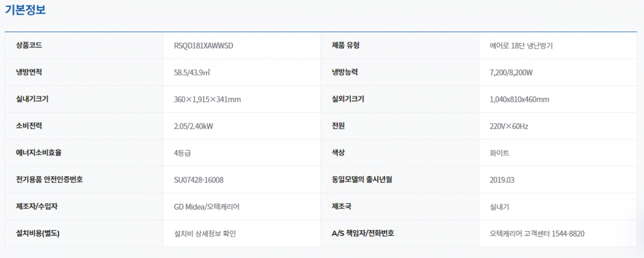
Task: Select the 상품코드 label cell
Action: 29,46
